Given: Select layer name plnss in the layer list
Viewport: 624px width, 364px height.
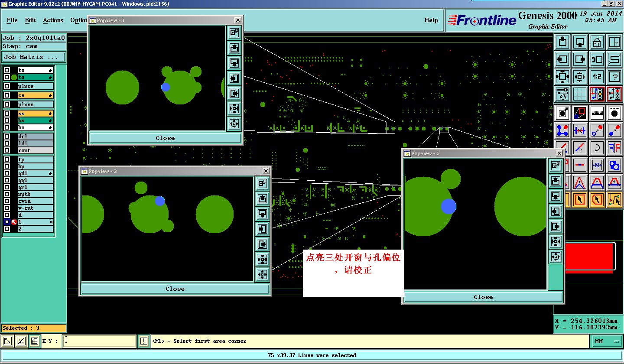Looking at the screenshot, I should click(x=35, y=104).
